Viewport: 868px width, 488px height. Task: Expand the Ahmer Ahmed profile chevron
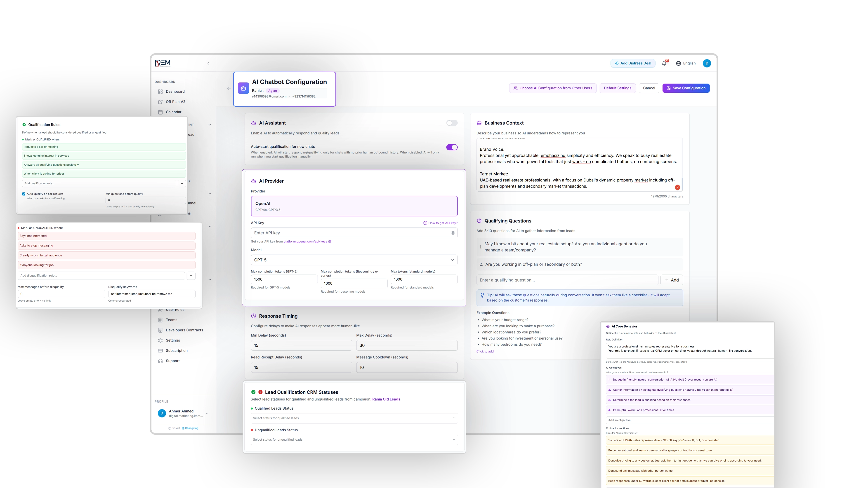207,413
